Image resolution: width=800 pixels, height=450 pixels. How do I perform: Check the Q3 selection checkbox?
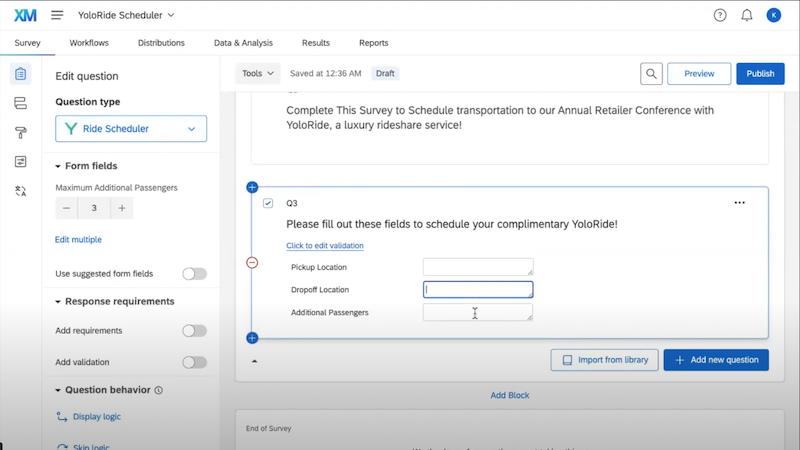coord(268,203)
